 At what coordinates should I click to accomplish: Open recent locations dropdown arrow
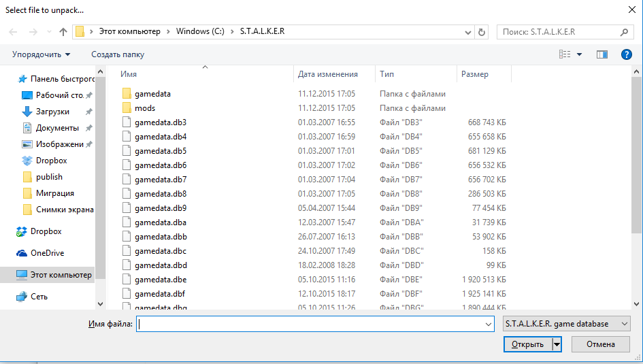click(49, 32)
